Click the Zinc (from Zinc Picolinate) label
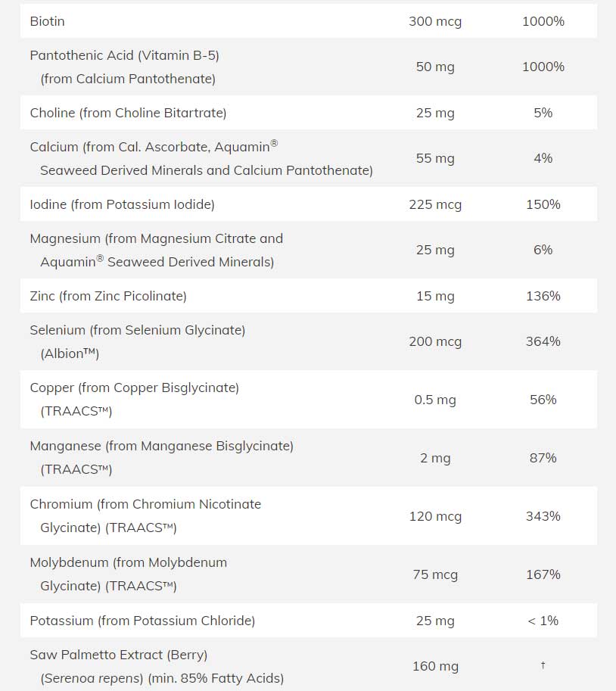The height and width of the screenshot is (691, 616). 108,296
